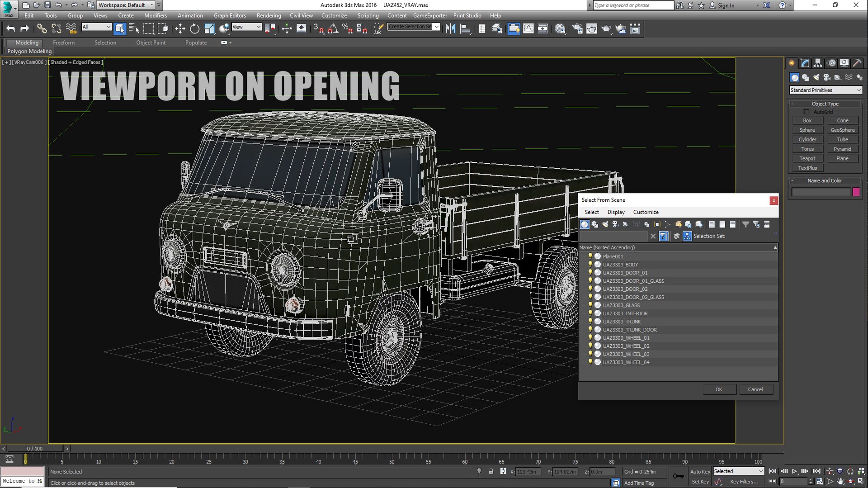Image resolution: width=868 pixels, height=488 pixels.
Task: Switch to the Freeform ribbon tab
Action: tap(64, 43)
